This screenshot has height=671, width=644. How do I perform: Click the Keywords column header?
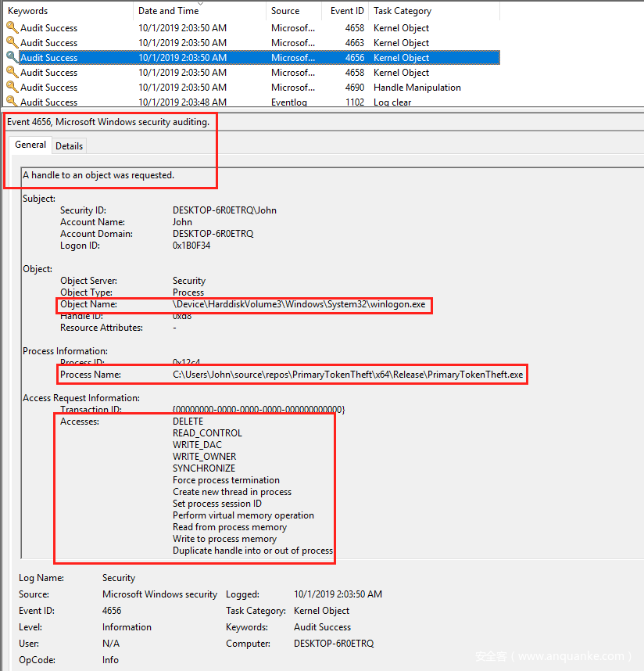(28, 11)
